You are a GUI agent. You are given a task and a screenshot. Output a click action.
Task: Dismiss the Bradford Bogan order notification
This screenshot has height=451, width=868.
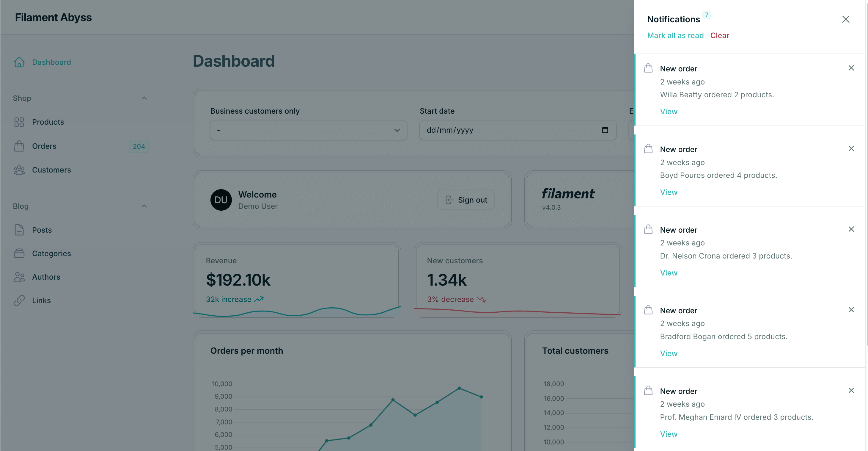tap(851, 310)
